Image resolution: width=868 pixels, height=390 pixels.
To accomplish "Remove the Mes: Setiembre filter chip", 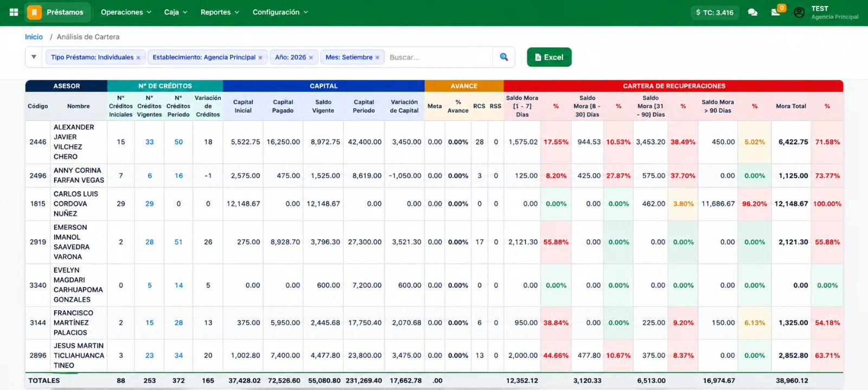I will [377, 57].
